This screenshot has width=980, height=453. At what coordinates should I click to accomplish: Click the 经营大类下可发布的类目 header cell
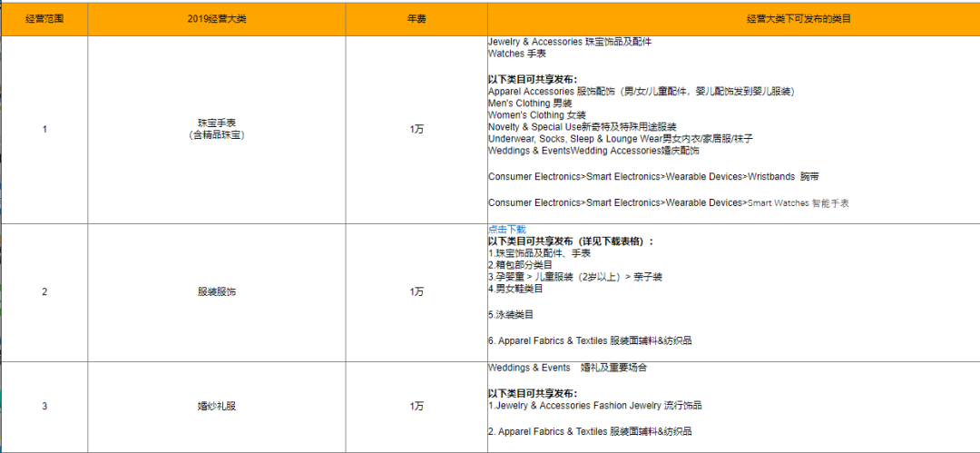(x=733, y=19)
